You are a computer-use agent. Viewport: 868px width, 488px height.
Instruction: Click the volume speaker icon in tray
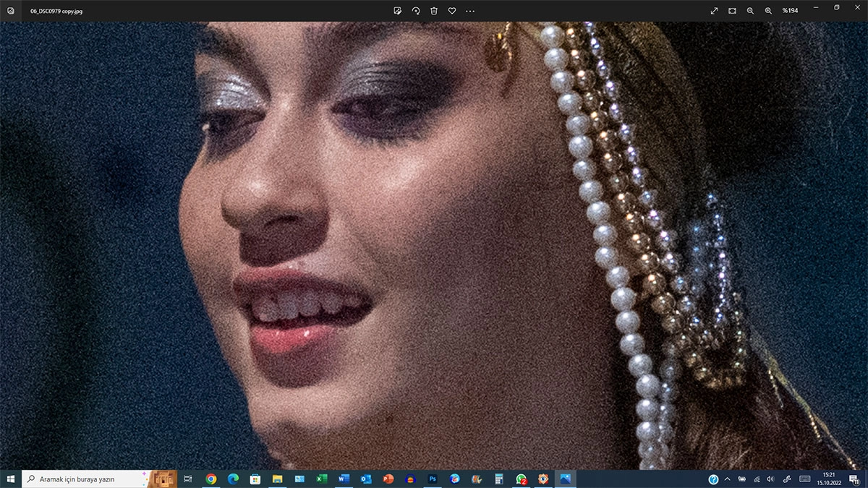pyautogui.click(x=770, y=479)
